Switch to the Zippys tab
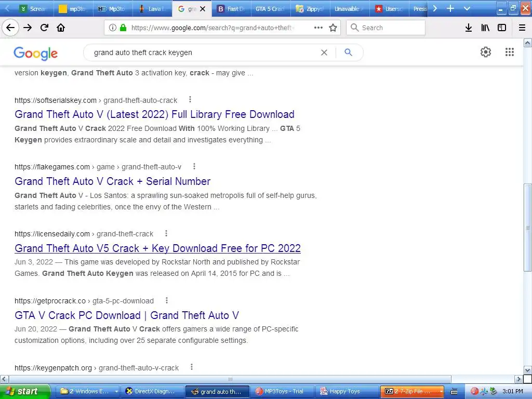Image resolution: width=532 pixels, height=399 pixels. point(310,9)
